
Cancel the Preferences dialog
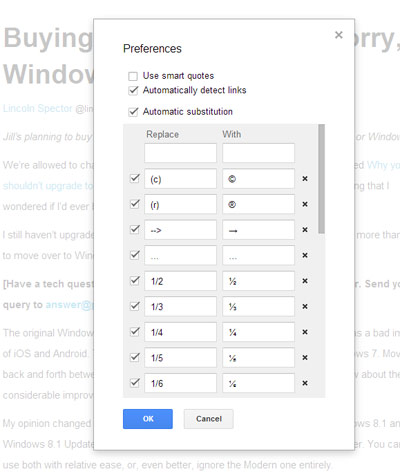point(209,419)
